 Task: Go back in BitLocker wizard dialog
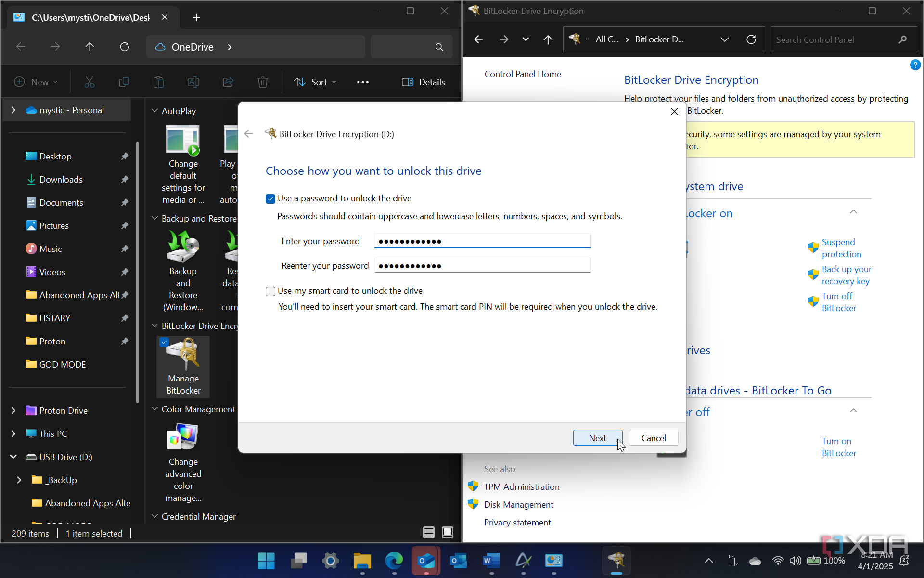[248, 134]
